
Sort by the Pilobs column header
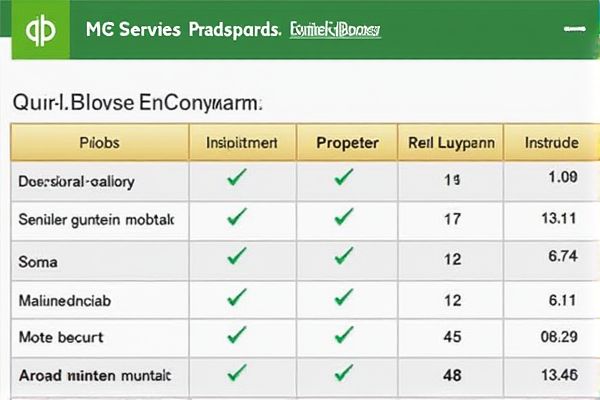pyautogui.click(x=99, y=143)
